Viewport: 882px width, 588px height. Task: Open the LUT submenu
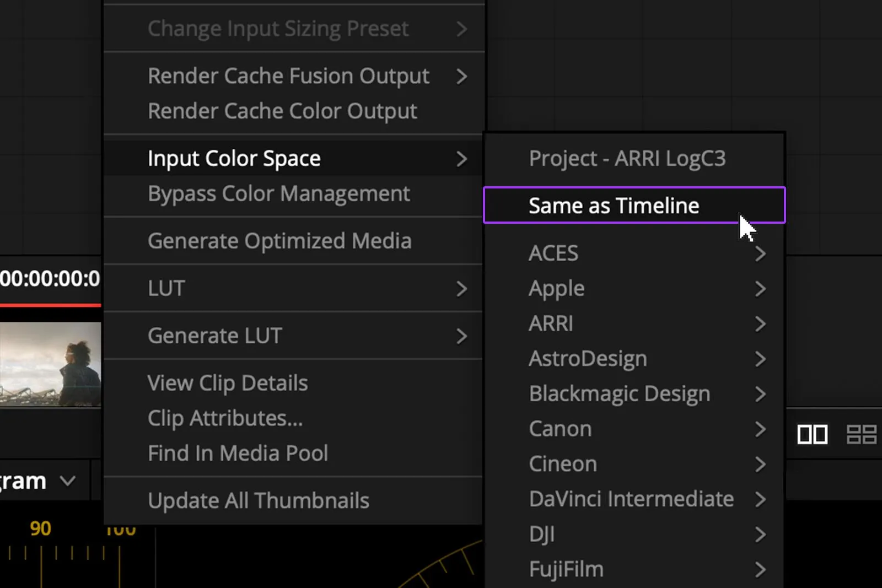293,288
